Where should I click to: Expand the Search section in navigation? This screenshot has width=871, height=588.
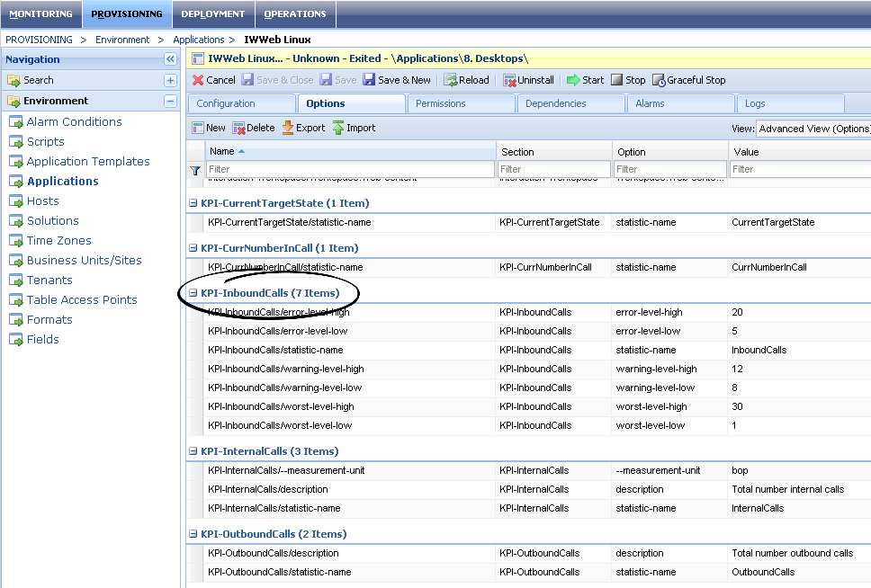click(169, 80)
